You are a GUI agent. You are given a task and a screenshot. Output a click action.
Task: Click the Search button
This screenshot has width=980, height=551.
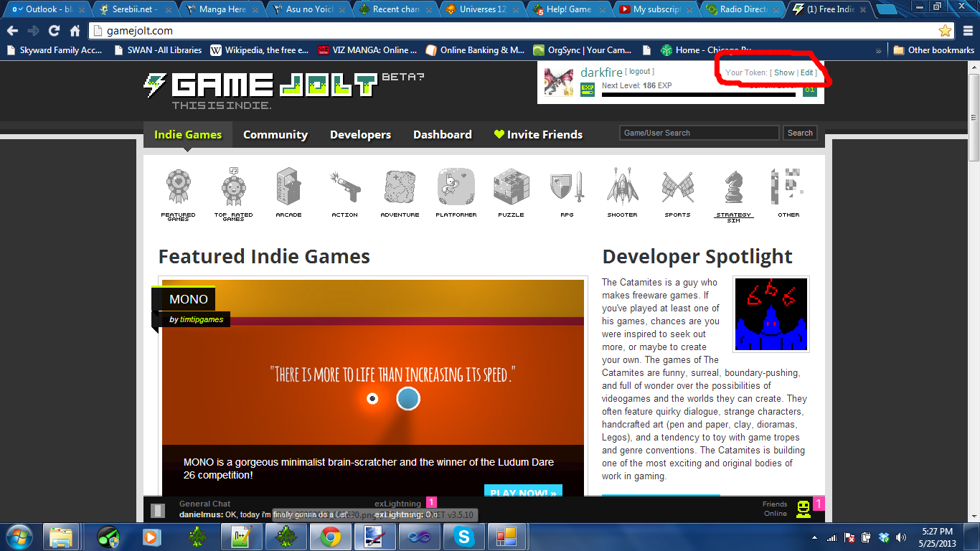(x=800, y=133)
